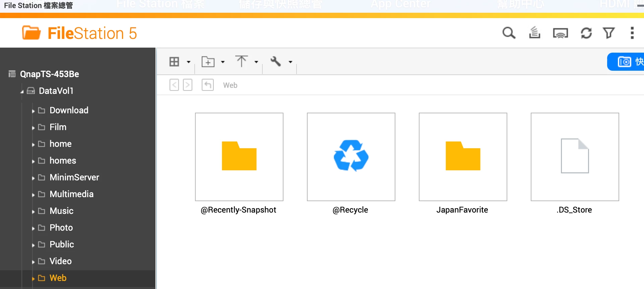Select the @Recycle bin thumbnail
The height and width of the screenshot is (289, 644).
click(351, 157)
